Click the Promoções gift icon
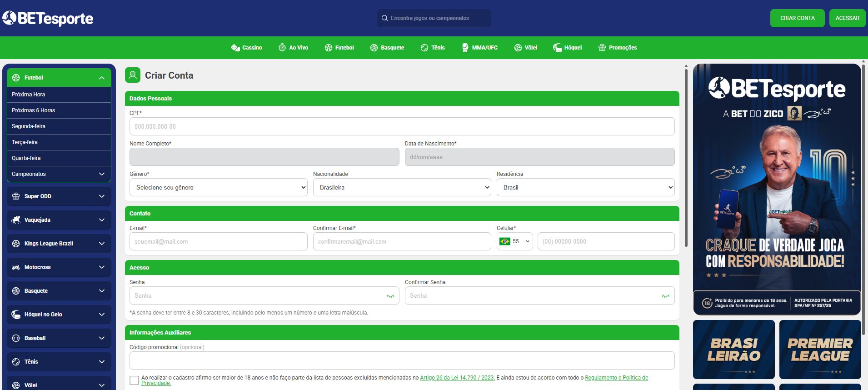Viewport: 868px width, 390px height. 602,48
